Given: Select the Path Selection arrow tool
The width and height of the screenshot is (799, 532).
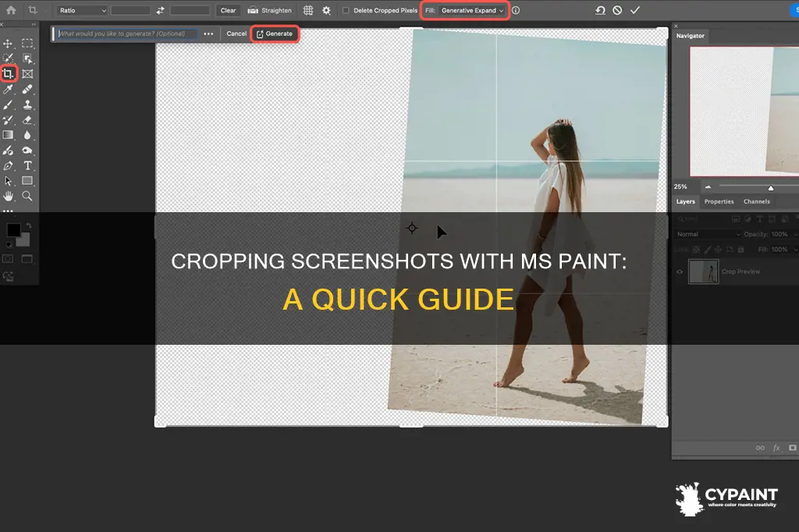Looking at the screenshot, I should click(x=8, y=181).
